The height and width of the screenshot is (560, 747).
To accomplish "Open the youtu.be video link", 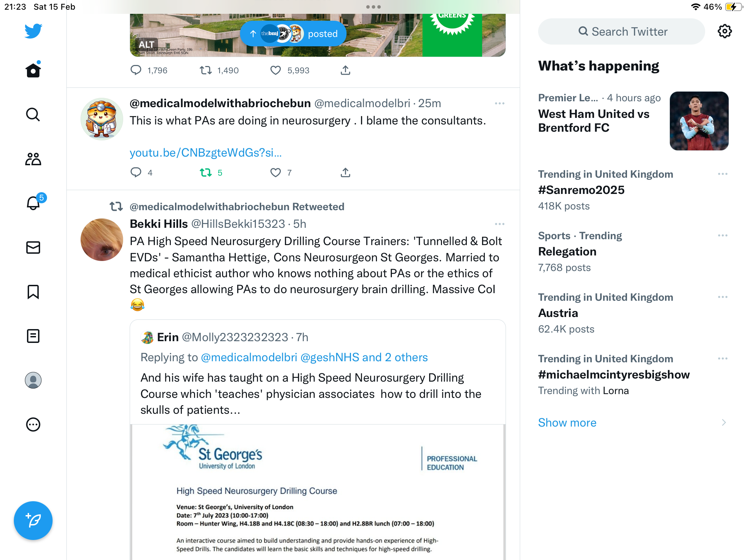I will coord(206,152).
